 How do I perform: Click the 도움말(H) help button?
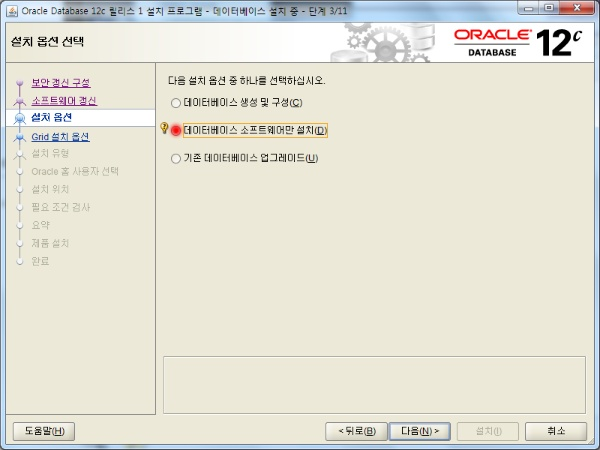pyautogui.click(x=44, y=431)
